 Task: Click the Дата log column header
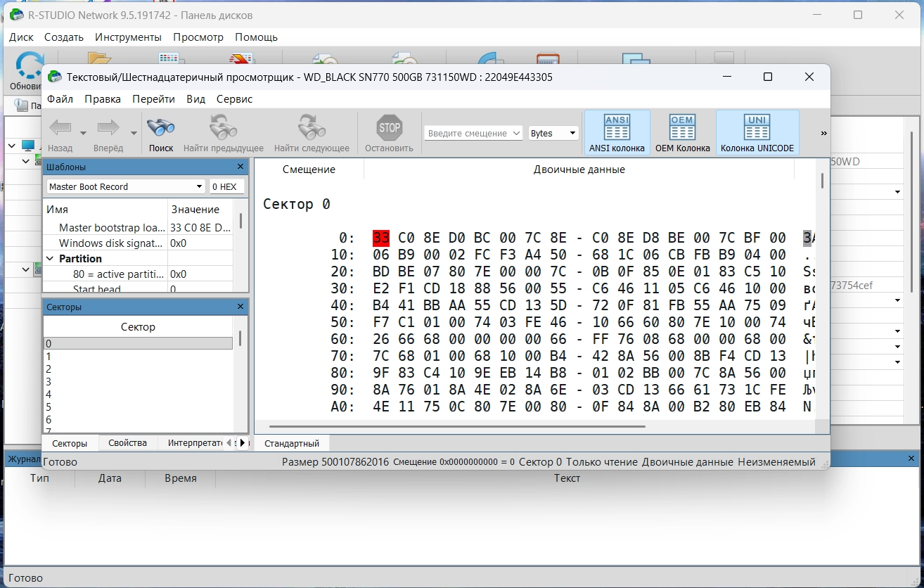point(110,478)
